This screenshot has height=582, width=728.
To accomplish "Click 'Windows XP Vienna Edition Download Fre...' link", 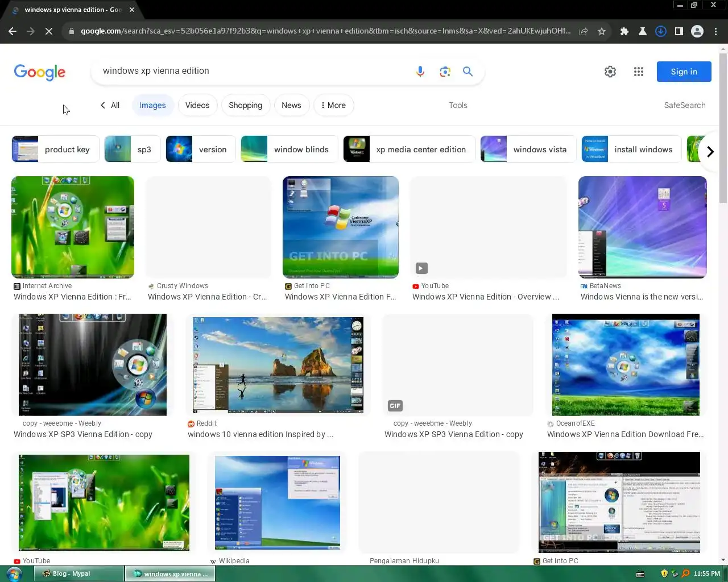I will pos(626,434).
